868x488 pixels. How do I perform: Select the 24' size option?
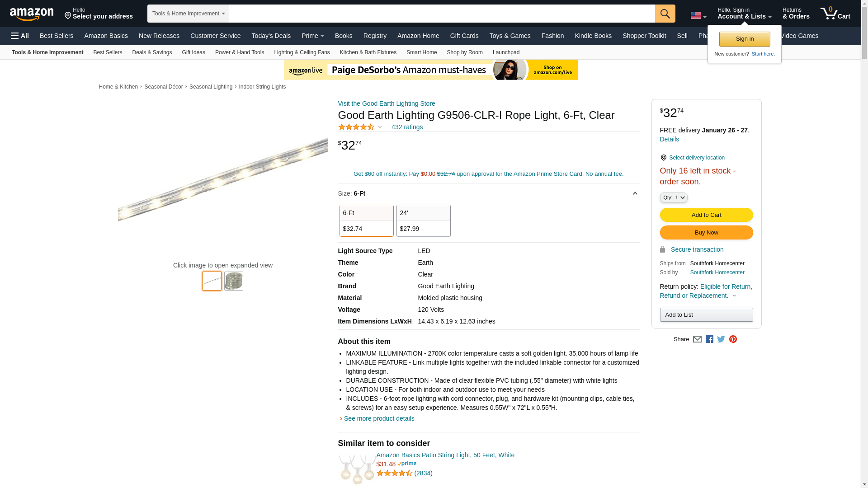(x=423, y=221)
